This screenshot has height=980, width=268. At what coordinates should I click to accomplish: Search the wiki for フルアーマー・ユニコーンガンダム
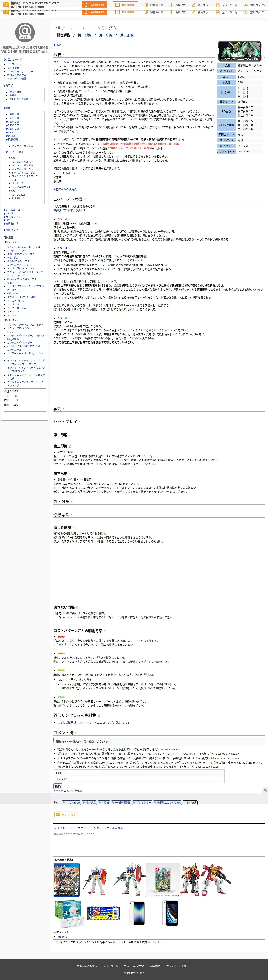coord(88,828)
